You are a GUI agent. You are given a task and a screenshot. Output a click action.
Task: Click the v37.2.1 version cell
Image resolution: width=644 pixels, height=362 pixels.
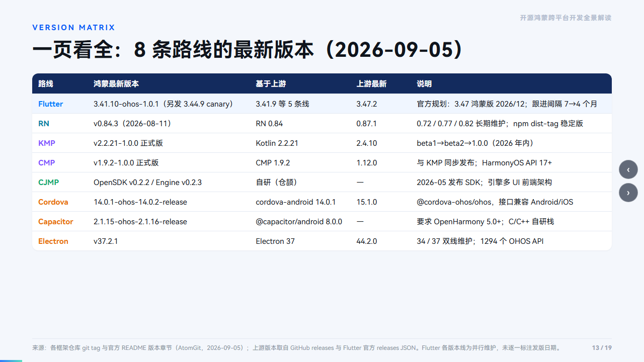pyautogui.click(x=106, y=241)
